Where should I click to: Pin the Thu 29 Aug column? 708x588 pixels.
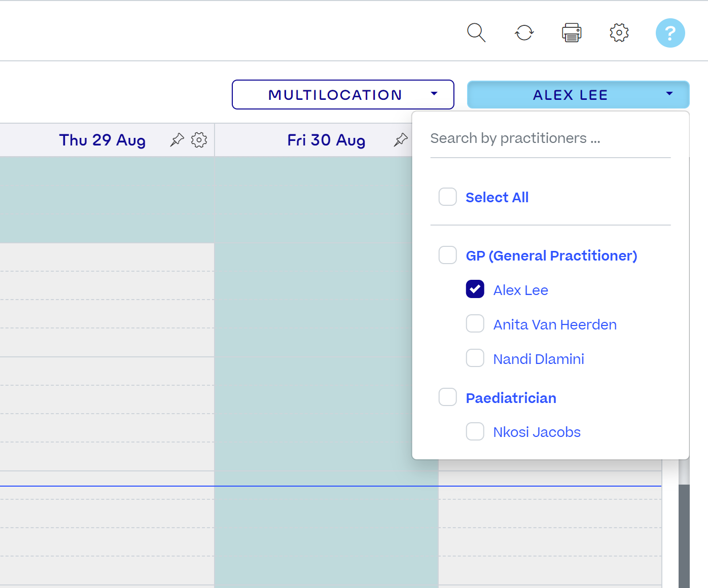coord(176,140)
